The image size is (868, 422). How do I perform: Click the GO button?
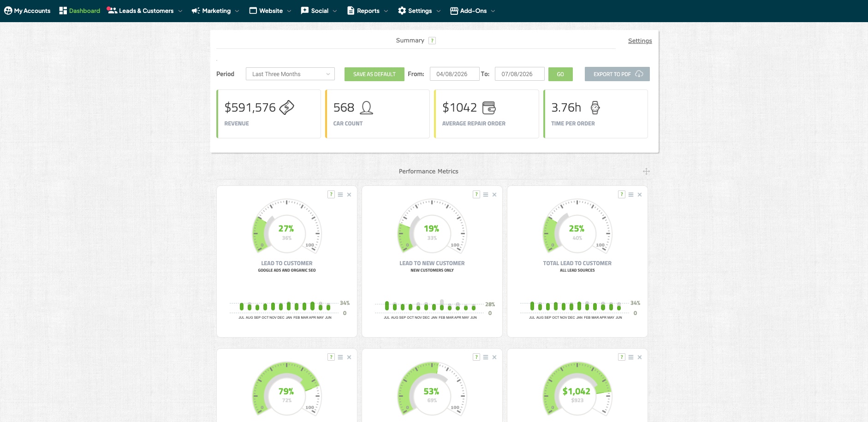tap(560, 74)
